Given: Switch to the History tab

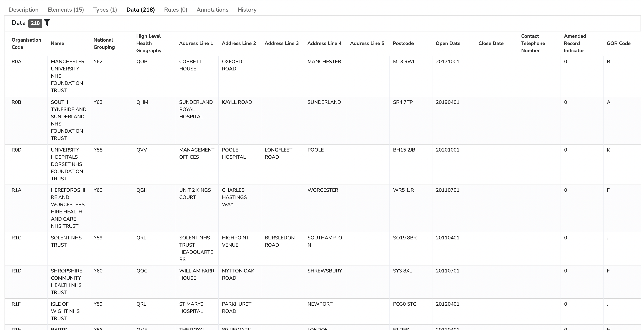Looking at the screenshot, I should [x=247, y=10].
